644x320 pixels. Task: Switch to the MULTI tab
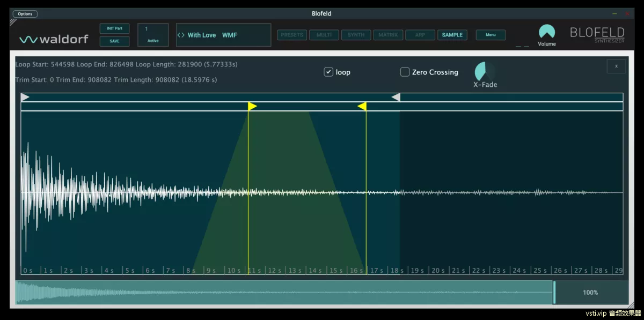pos(324,35)
